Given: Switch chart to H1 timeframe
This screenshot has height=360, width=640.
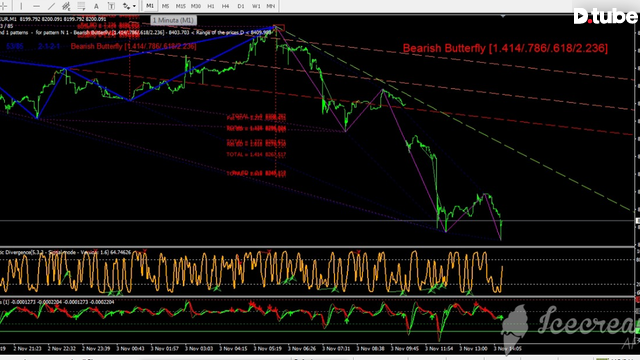Looking at the screenshot, I should [211, 6].
